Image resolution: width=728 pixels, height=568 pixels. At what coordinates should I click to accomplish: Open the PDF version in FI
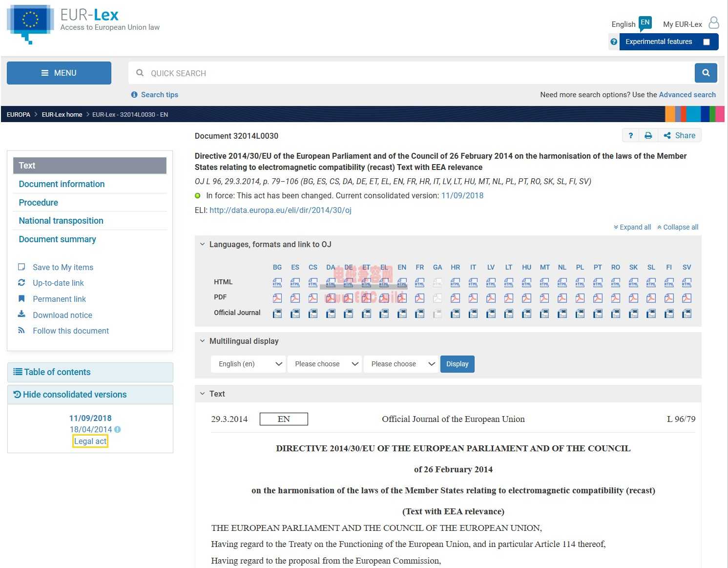point(669,298)
